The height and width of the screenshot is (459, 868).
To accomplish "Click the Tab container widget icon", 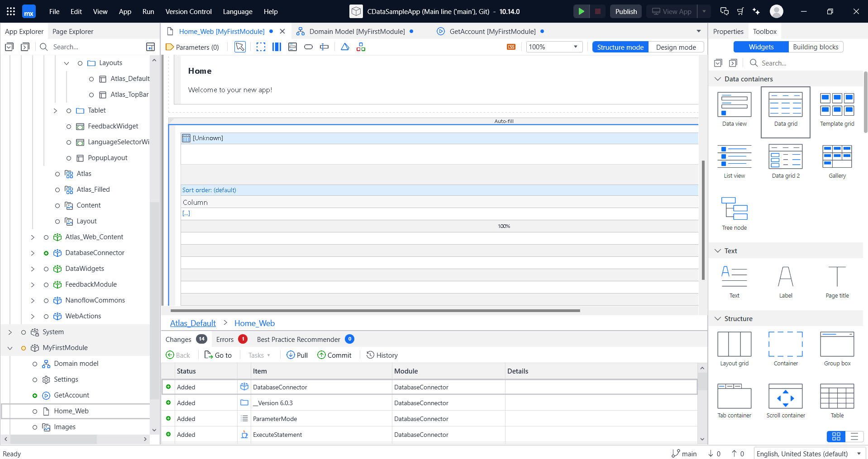I will [x=734, y=396].
